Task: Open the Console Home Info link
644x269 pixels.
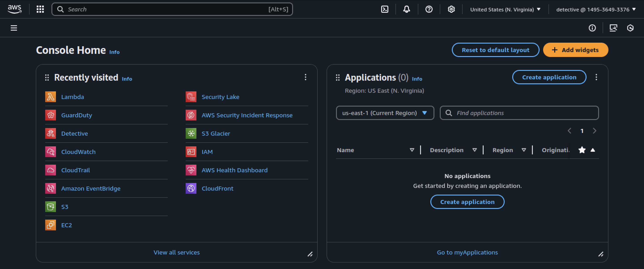Action: pos(115,52)
